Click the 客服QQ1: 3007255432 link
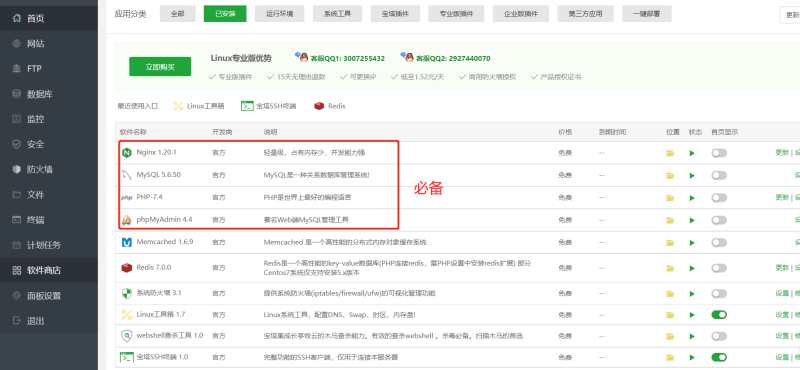 (x=340, y=58)
